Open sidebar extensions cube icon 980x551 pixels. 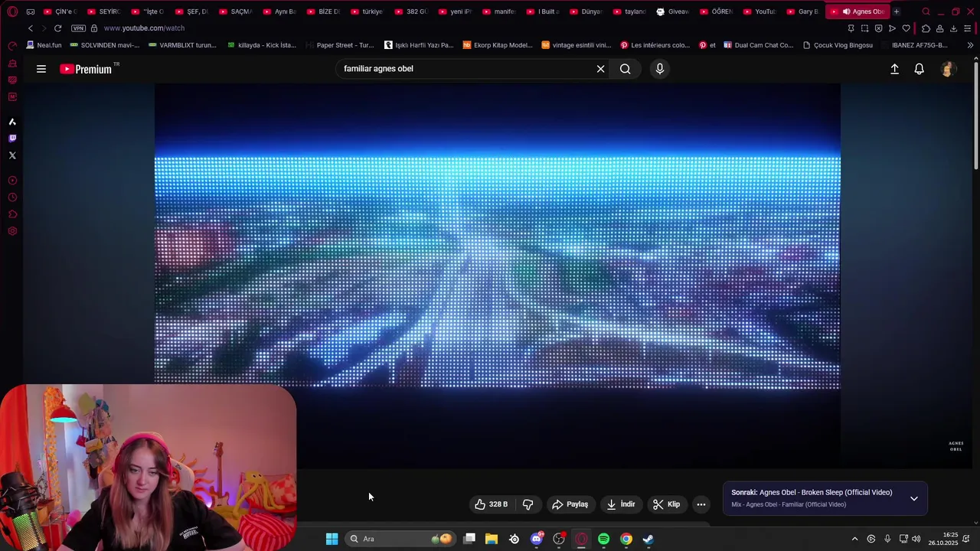(12, 214)
